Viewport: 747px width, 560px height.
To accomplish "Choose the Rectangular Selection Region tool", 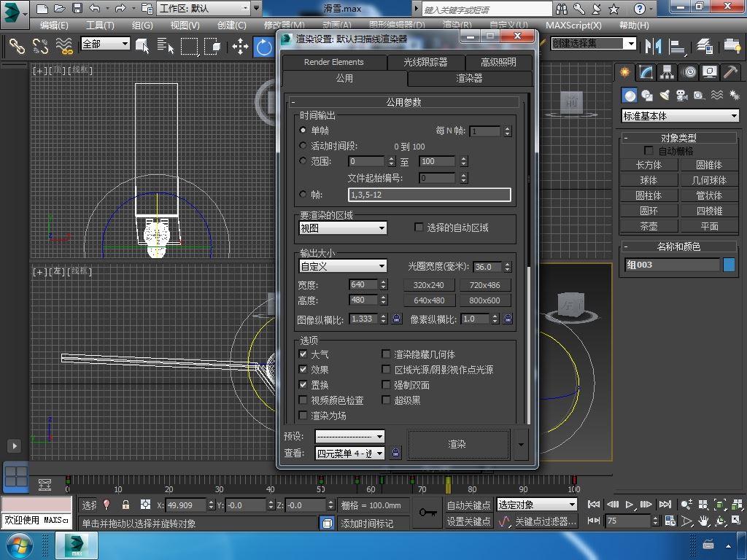I will pyautogui.click(x=189, y=46).
